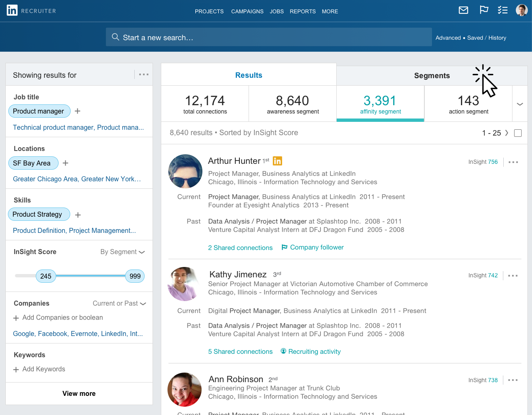This screenshot has height=415, width=532.
Task: Click the LinkedIn Recruiter logo
Action: [31, 11]
